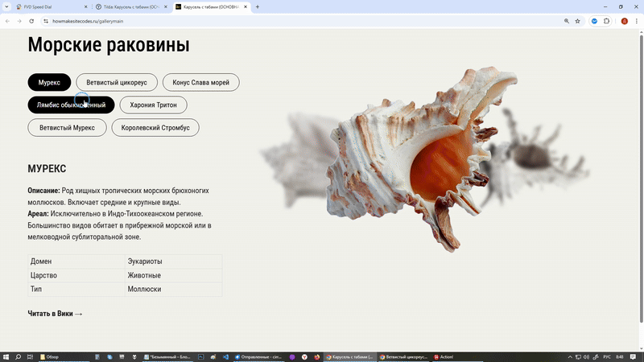Open Visual Studio Code from taskbar
644x362 pixels.
click(225, 357)
